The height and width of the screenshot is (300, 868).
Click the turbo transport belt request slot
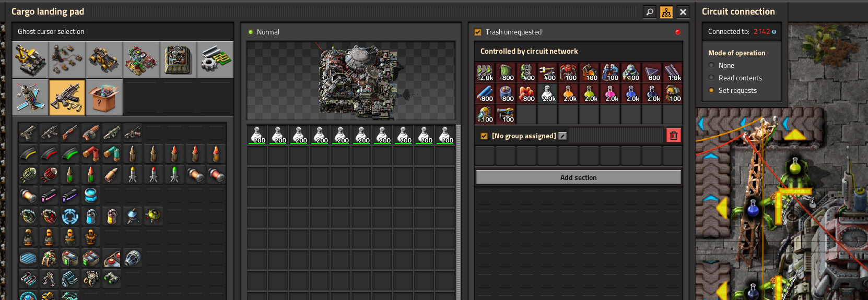[x=485, y=73]
